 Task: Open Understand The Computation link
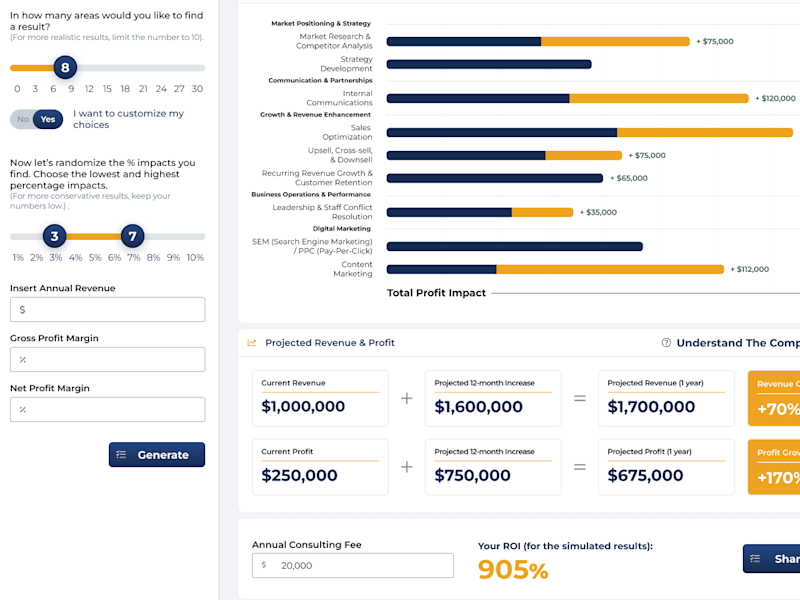(x=738, y=343)
